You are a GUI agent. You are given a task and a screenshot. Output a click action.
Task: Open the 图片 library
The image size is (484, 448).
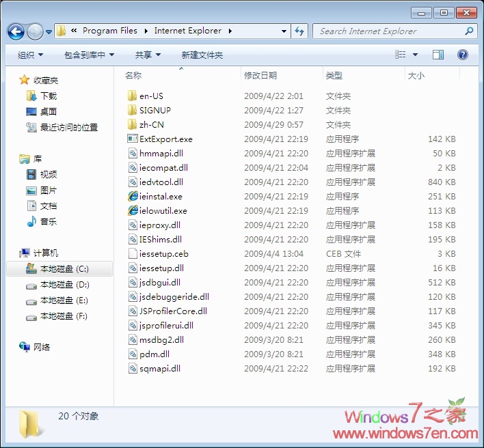[x=49, y=191]
